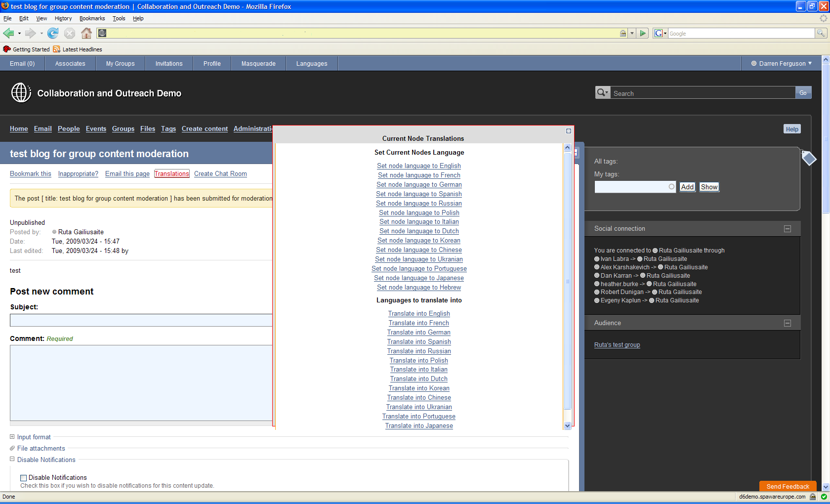The width and height of the screenshot is (830, 504).
Task: Click the search magnifier icon beside Search field
Action: (603, 92)
